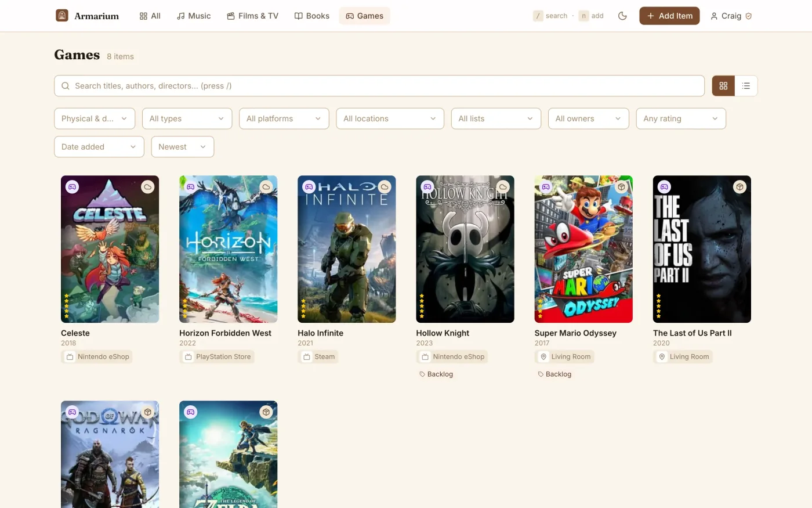This screenshot has width=812, height=508.
Task: Click the game controller badge on Last of Us cover
Action: (664, 187)
